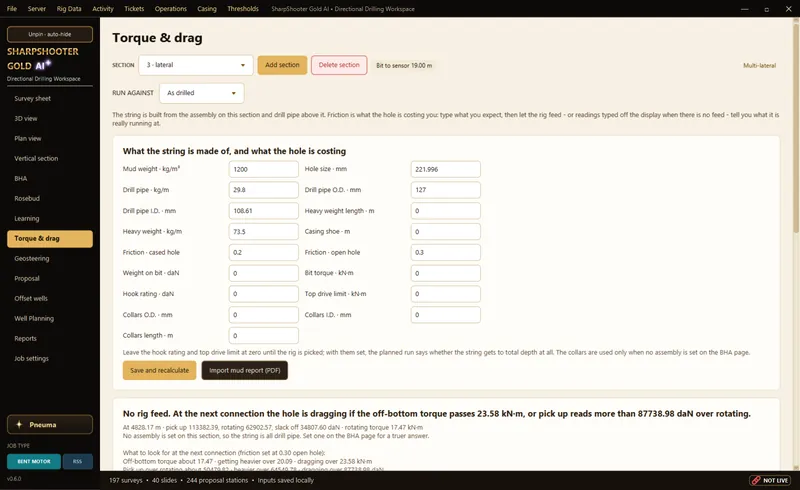800x490 pixels.
Task: Click the 197 surveys status text
Action: [126, 480]
